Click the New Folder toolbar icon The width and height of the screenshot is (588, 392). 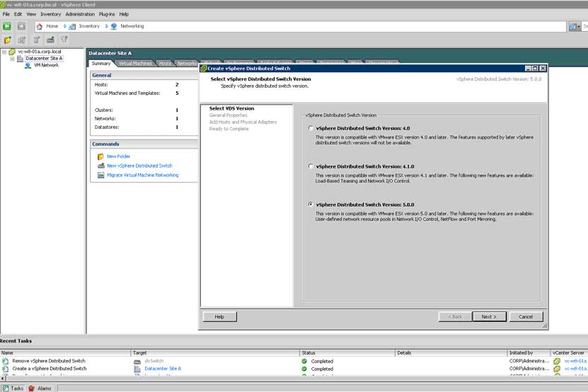[8, 40]
